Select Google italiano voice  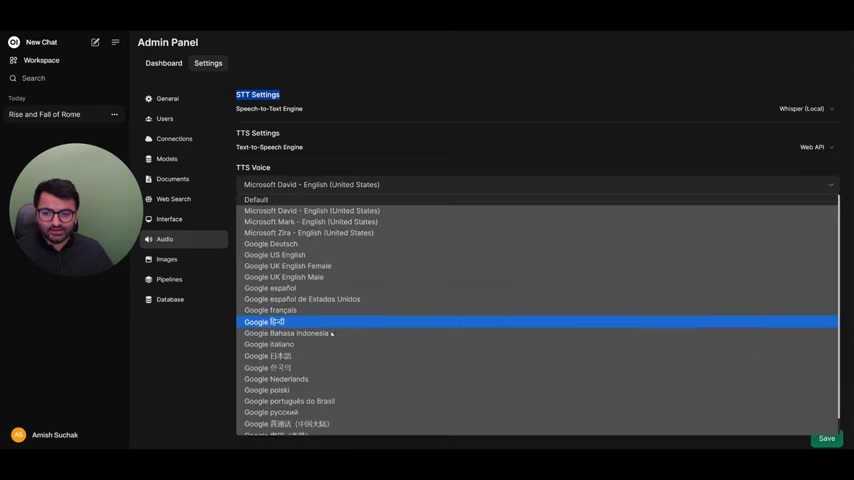(537, 344)
